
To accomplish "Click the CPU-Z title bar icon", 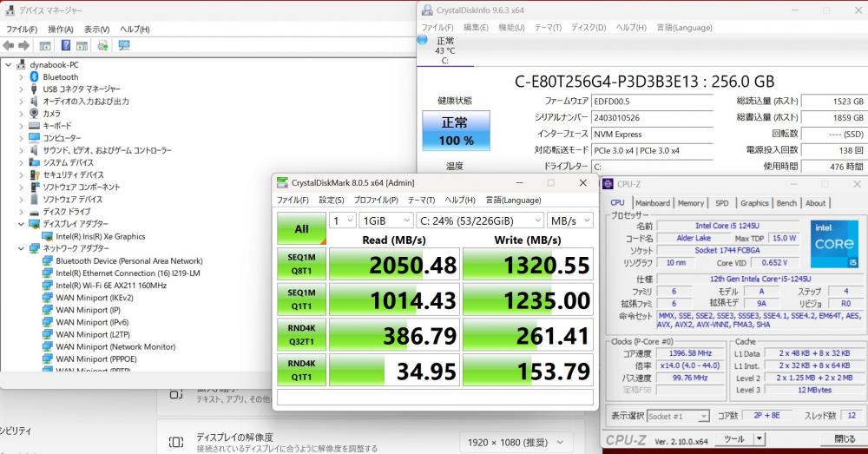I will pos(608,184).
